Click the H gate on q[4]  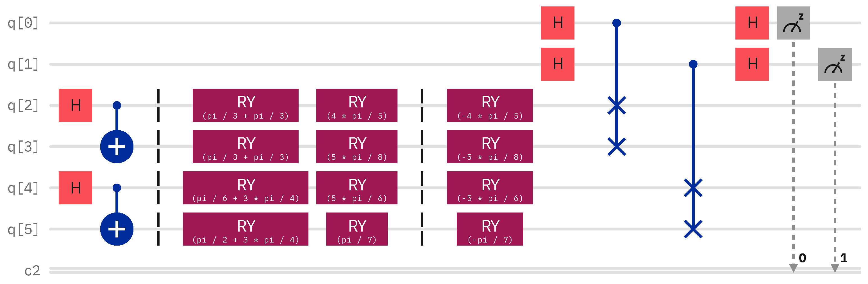75,188
